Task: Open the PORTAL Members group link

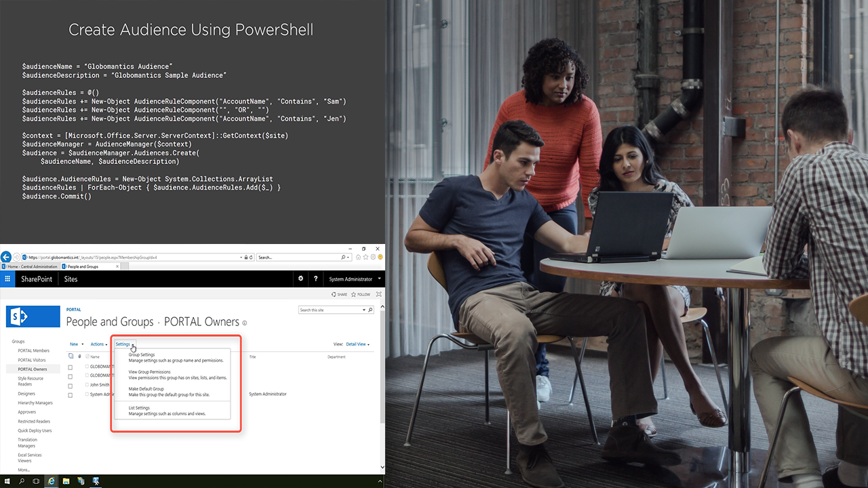Action: pyautogui.click(x=34, y=351)
